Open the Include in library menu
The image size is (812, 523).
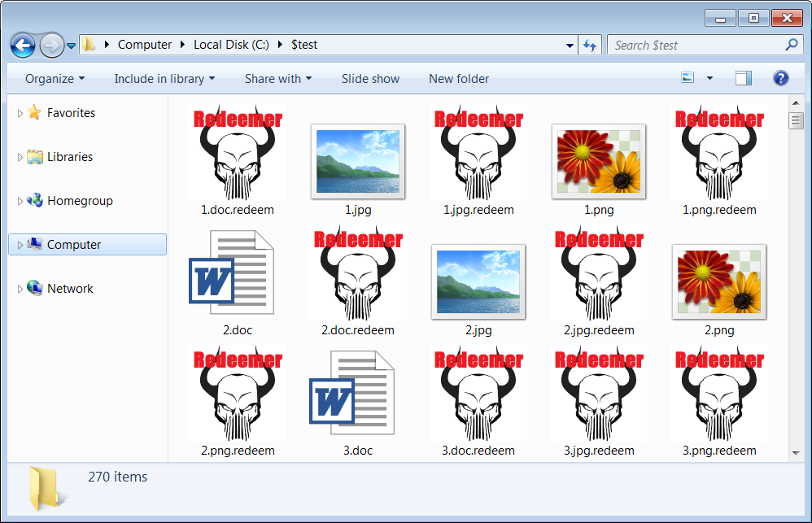(x=164, y=79)
